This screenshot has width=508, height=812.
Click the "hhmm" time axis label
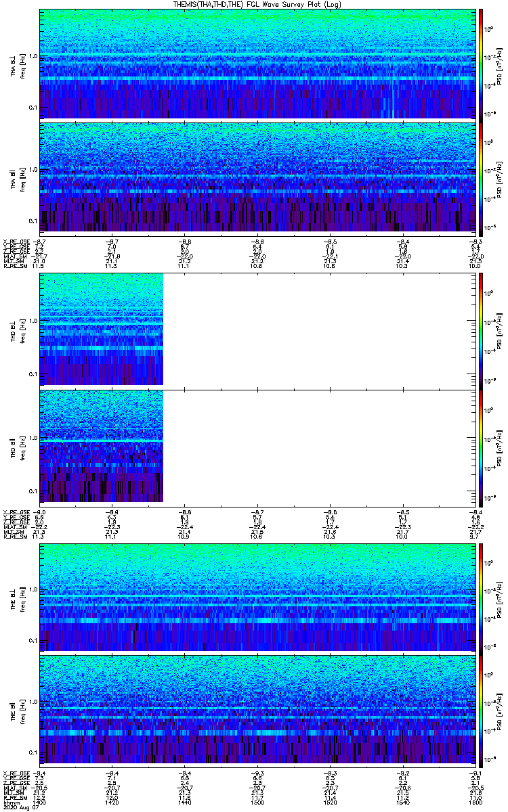(x=11, y=803)
